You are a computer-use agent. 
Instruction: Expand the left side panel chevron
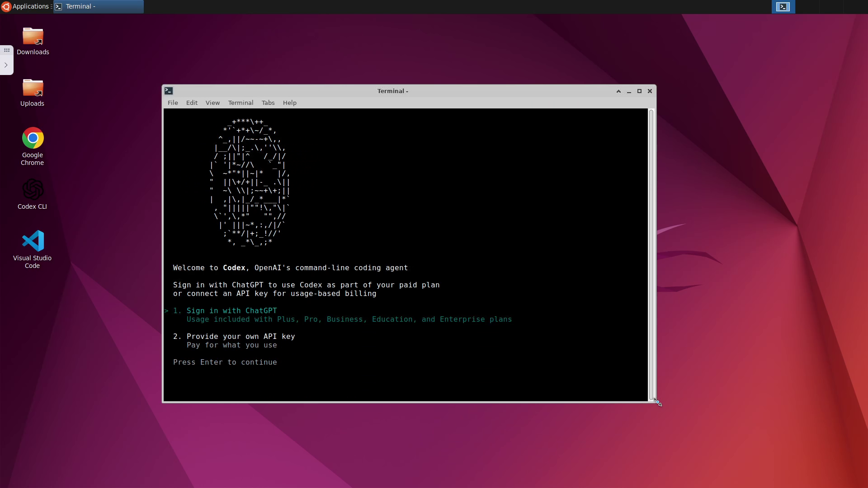click(6, 65)
